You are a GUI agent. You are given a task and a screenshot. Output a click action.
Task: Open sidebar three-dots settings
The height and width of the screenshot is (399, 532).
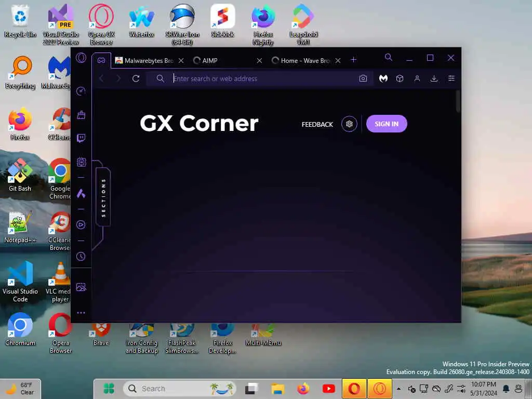click(81, 313)
